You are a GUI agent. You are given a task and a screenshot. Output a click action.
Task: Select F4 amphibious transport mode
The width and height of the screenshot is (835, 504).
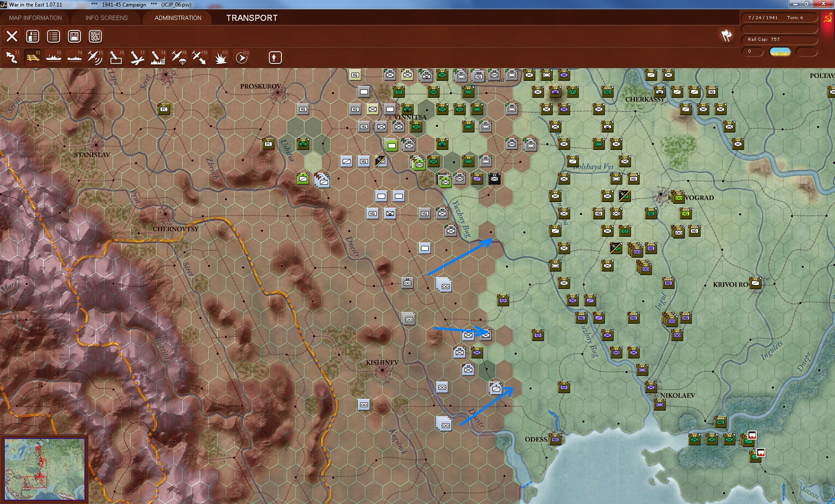[74, 57]
